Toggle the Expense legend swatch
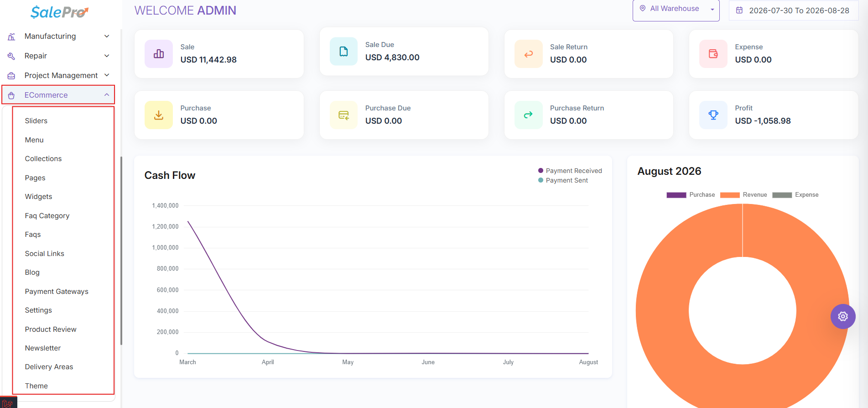 coord(782,195)
